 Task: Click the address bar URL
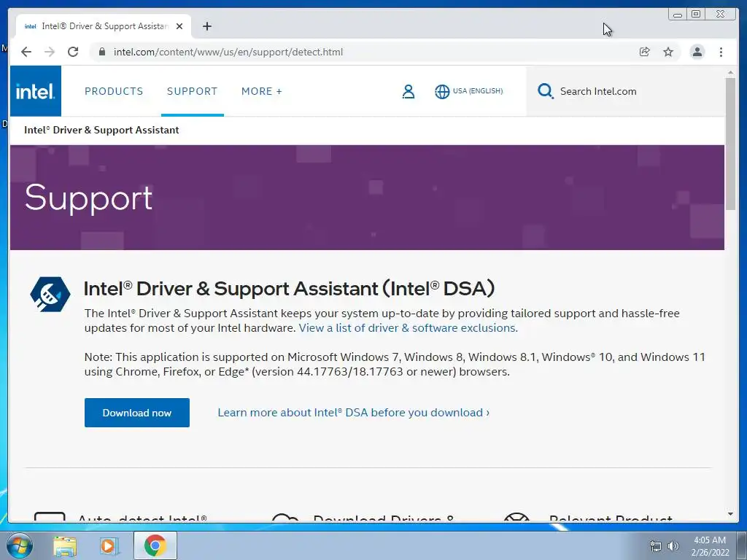(228, 52)
